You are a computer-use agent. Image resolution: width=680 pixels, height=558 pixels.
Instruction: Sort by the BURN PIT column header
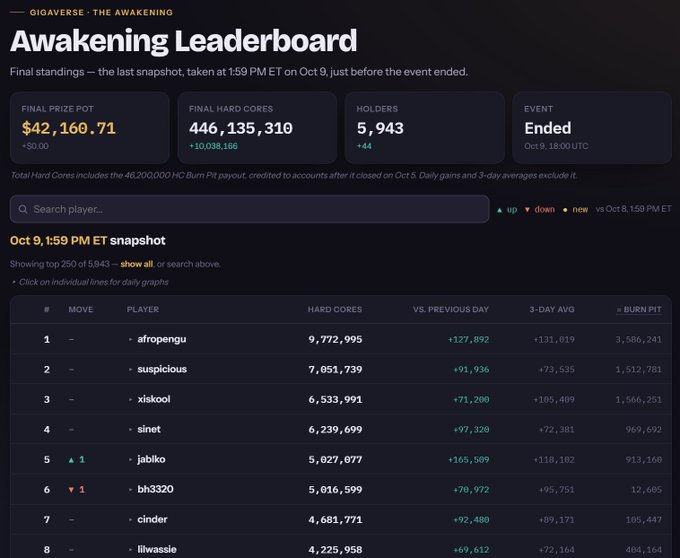[639, 310]
